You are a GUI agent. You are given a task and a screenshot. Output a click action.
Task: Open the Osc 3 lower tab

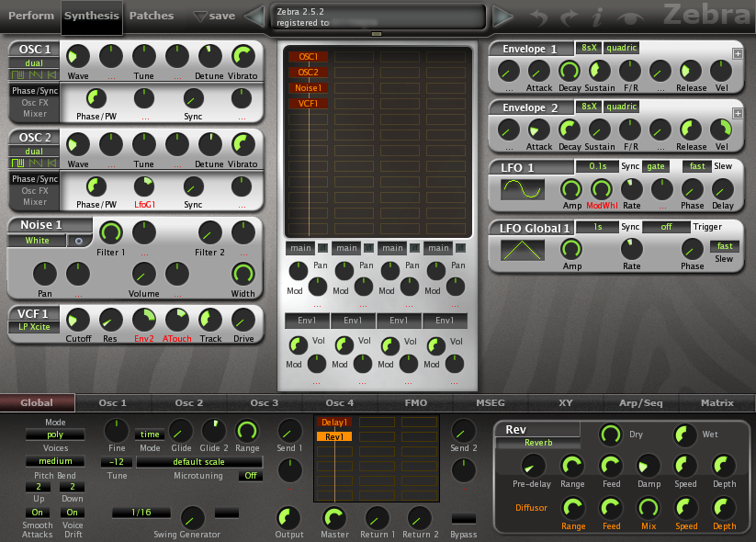[x=265, y=403]
